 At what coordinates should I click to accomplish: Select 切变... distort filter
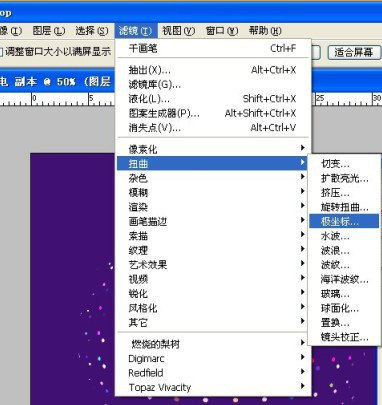tap(344, 163)
